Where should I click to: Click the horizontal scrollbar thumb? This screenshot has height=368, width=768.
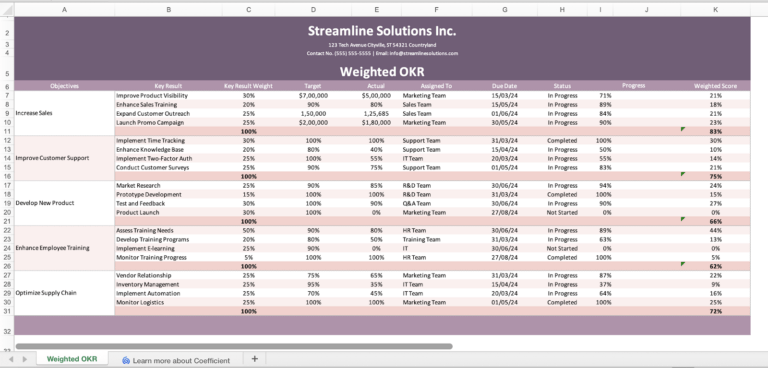tap(234, 346)
